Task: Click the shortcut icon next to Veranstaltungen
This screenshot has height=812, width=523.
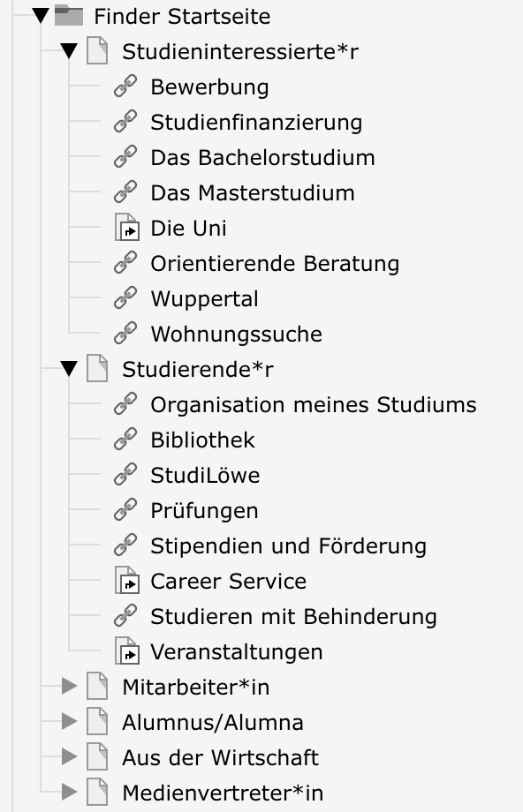Action: [126, 651]
